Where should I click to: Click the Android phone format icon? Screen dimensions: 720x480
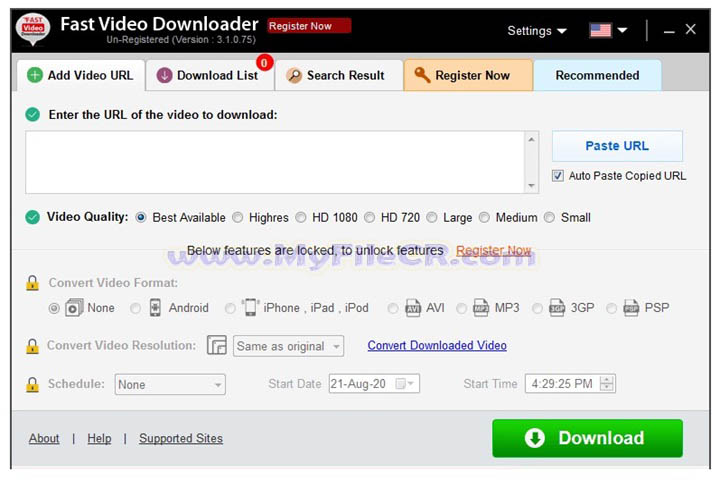pyautogui.click(x=155, y=308)
